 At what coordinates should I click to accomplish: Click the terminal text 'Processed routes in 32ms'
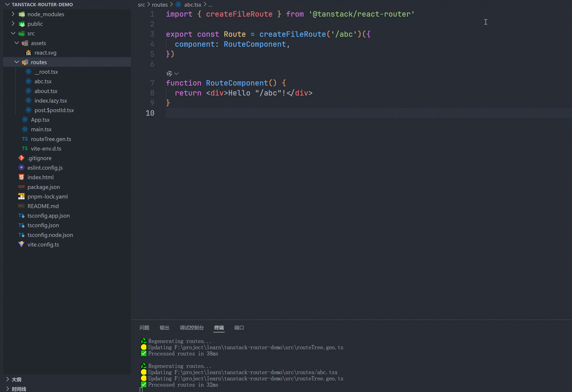click(x=183, y=385)
